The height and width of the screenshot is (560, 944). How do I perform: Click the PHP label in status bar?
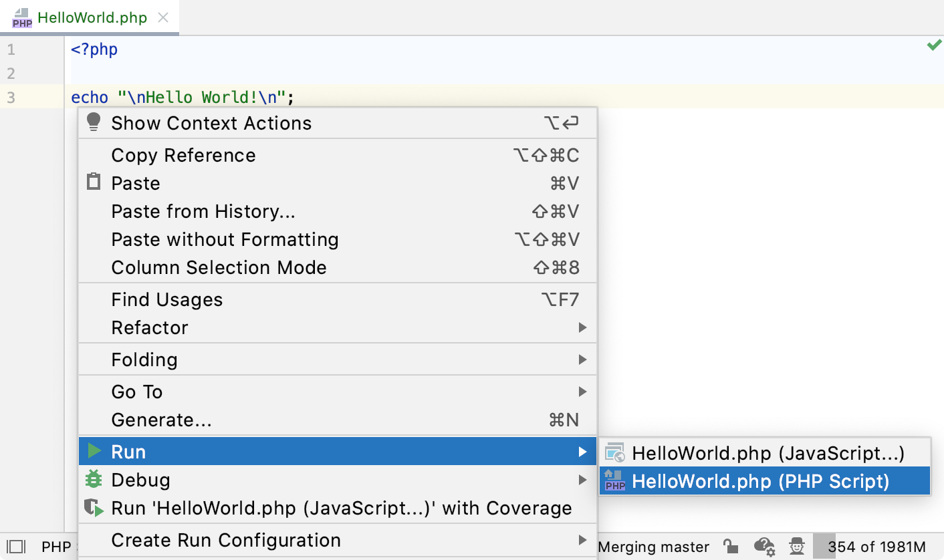click(56, 547)
